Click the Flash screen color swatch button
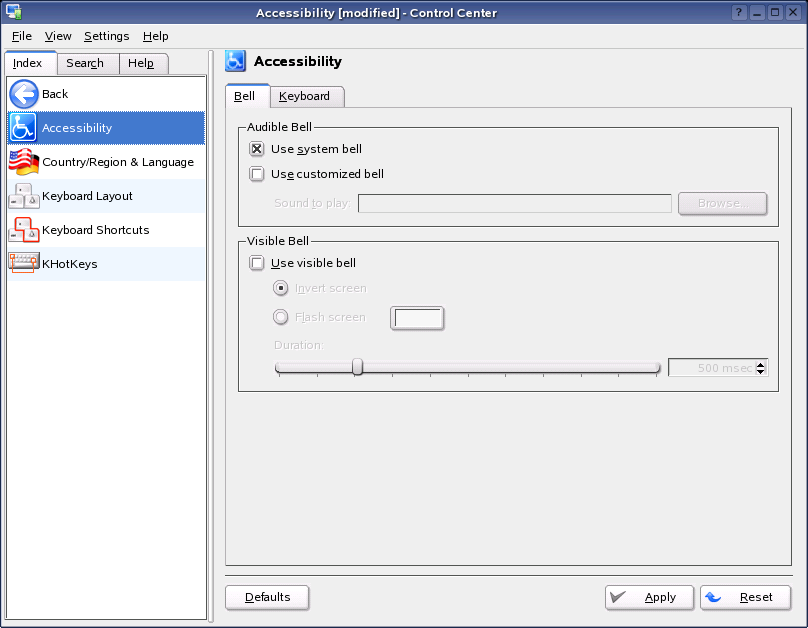This screenshot has height=628, width=808. (x=417, y=318)
